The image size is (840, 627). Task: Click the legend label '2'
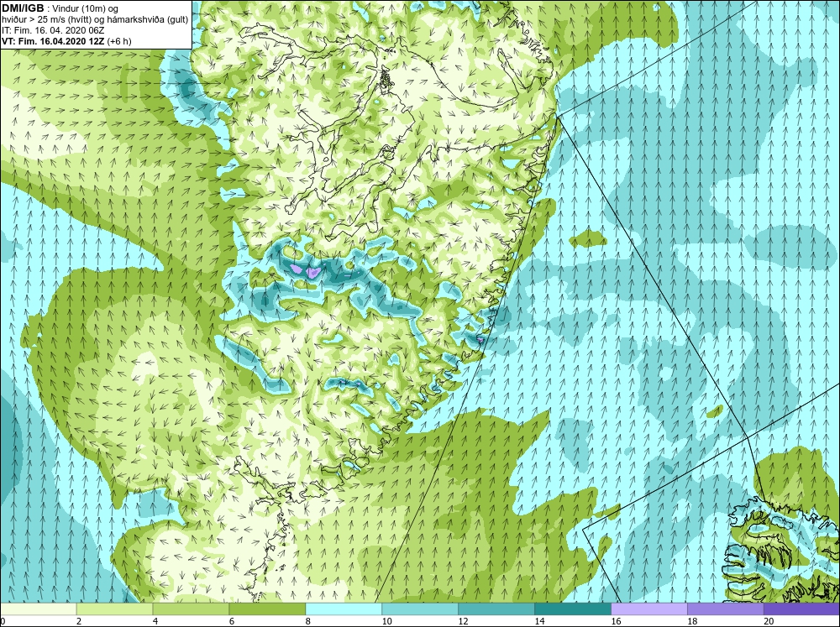click(79, 621)
